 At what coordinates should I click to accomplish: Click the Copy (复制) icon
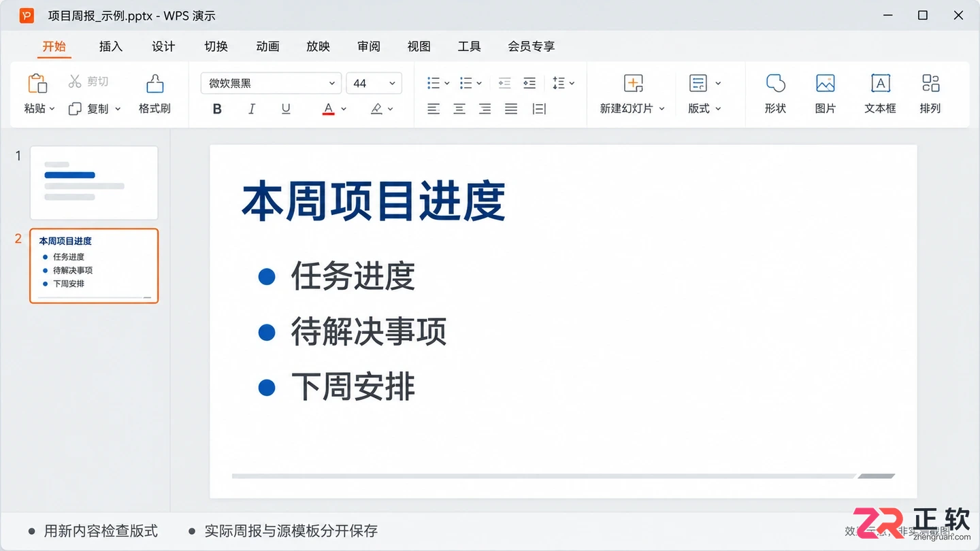click(x=75, y=109)
